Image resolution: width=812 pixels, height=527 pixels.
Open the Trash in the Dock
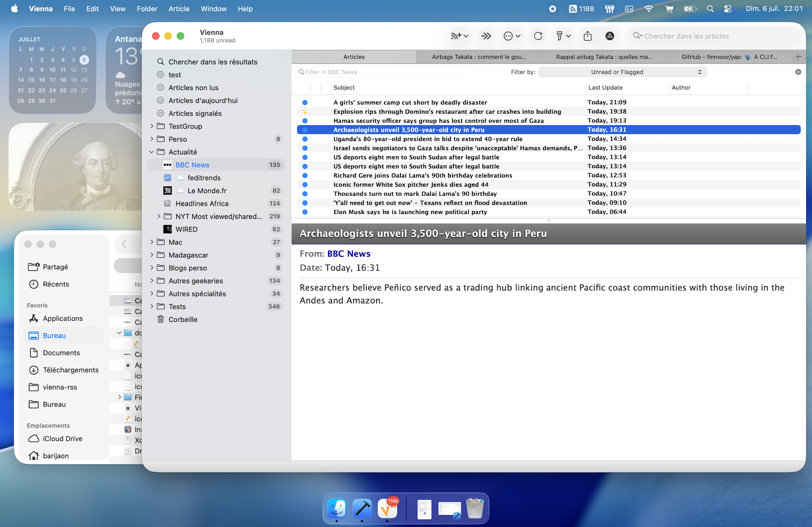pos(475,508)
